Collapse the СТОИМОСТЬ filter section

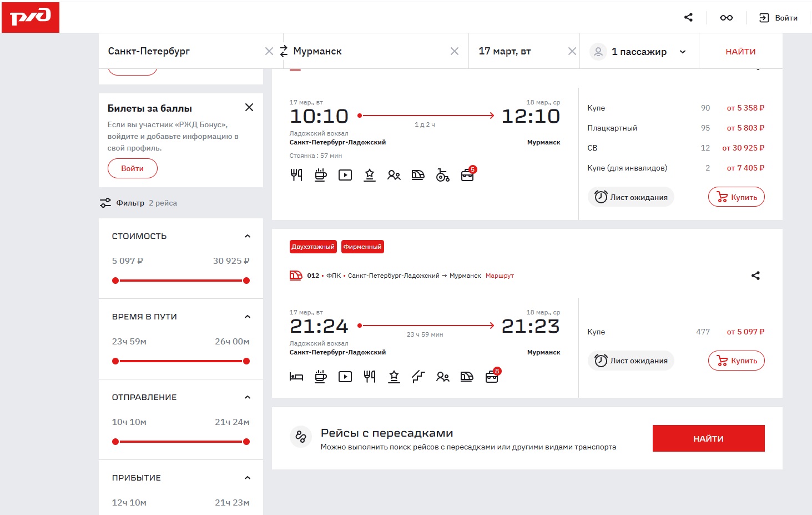tap(248, 236)
